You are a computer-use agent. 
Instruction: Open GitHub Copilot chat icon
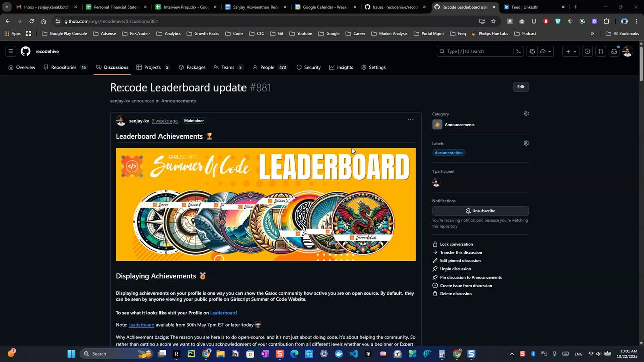[x=532, y=51]
